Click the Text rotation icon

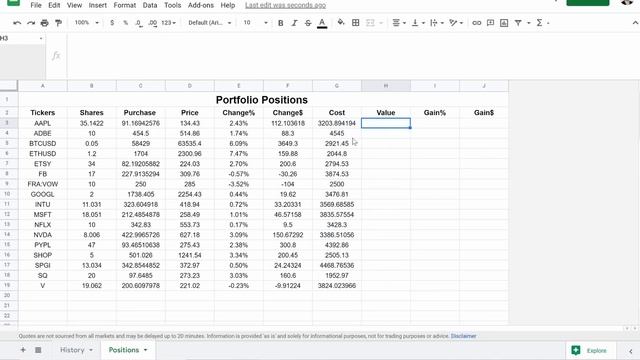(453, 23)
